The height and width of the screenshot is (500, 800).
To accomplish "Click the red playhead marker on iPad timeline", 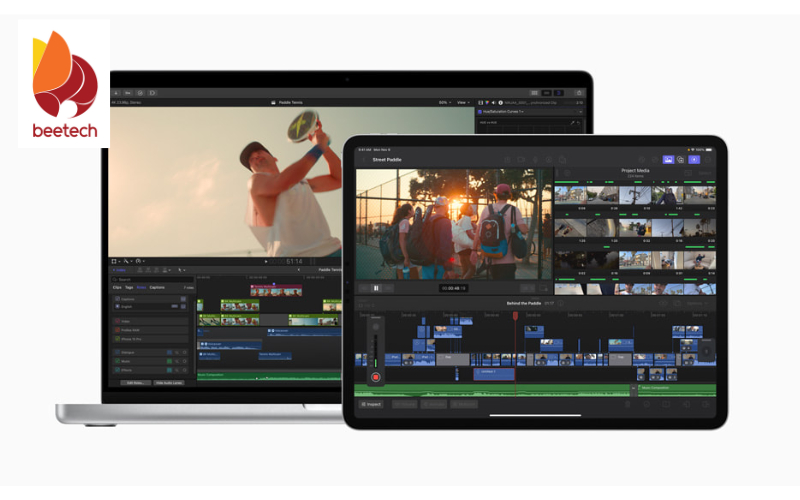I will click(x=515, y=315).
